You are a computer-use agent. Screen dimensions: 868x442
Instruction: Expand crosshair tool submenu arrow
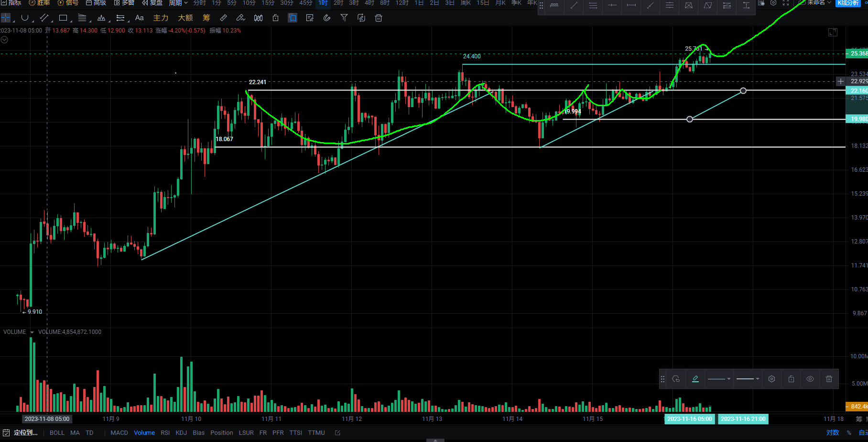pyautogui.click(x=13, y=21)
